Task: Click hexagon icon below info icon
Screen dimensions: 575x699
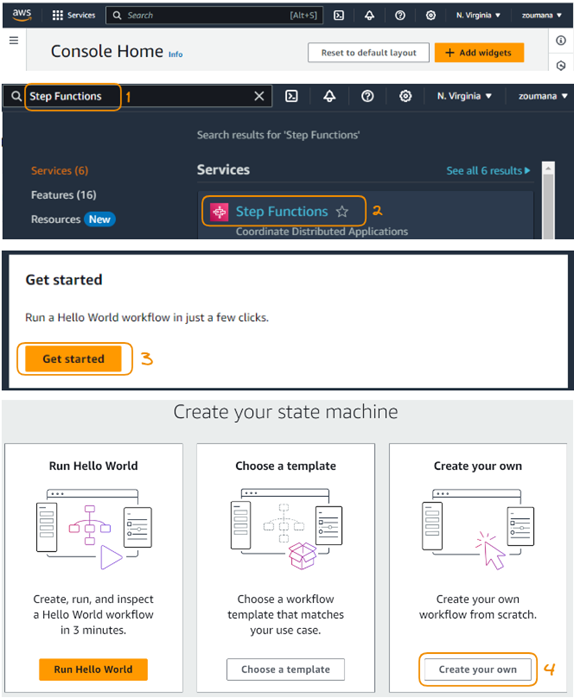Action: click(561, 66)
